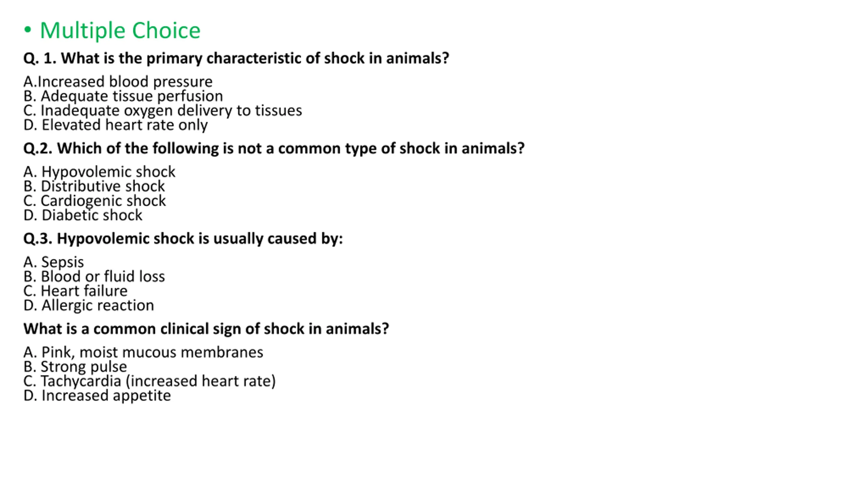Click the common clinical sign of shock question

click(206, 329)
